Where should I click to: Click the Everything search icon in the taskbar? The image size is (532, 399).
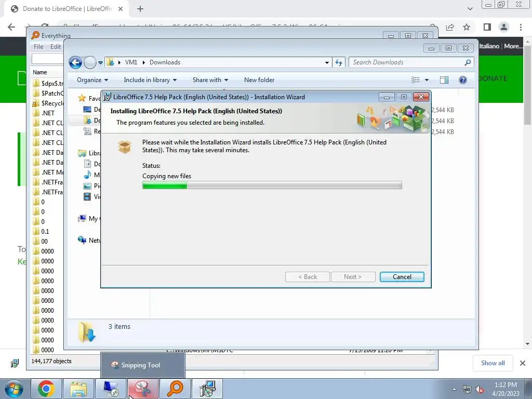175,389
